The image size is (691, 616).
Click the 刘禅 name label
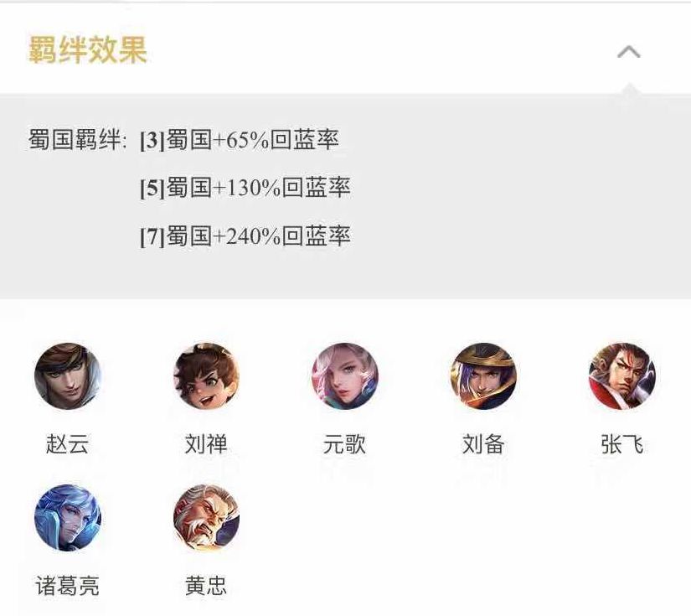pyautogui.click(x=206, y=444)
